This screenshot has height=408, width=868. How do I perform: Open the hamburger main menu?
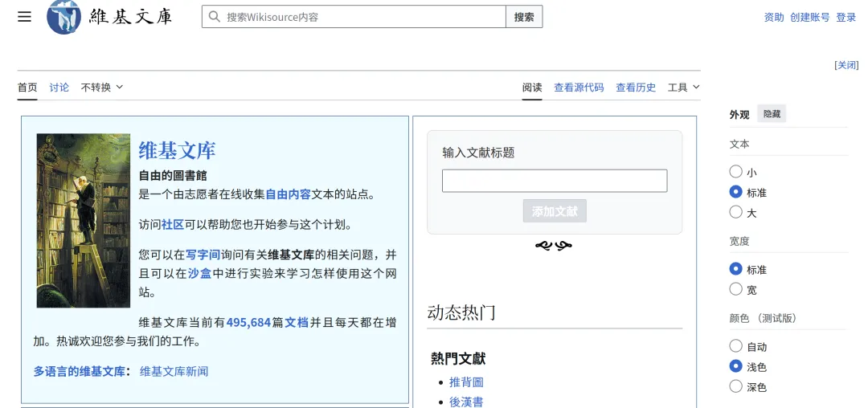point(24,17)
